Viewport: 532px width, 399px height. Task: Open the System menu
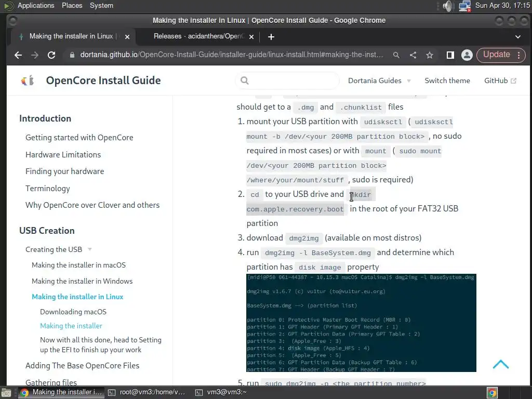tap(101, 5)
